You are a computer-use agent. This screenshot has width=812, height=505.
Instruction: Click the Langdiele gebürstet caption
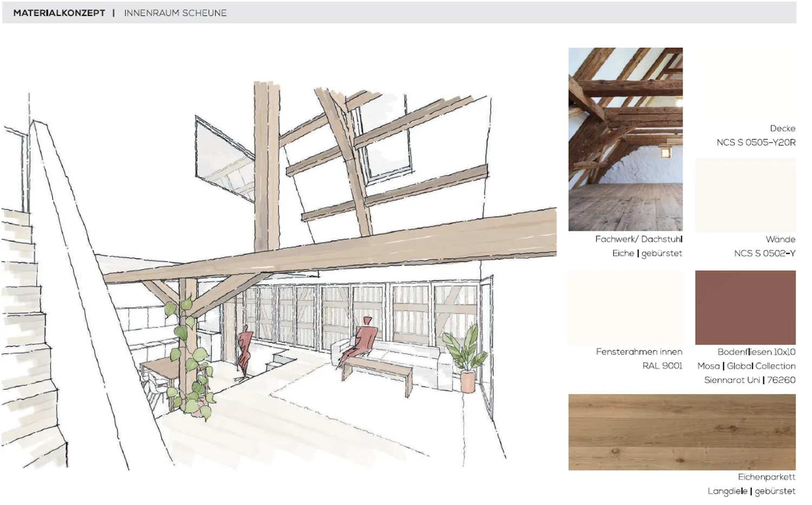coord(751,491)
